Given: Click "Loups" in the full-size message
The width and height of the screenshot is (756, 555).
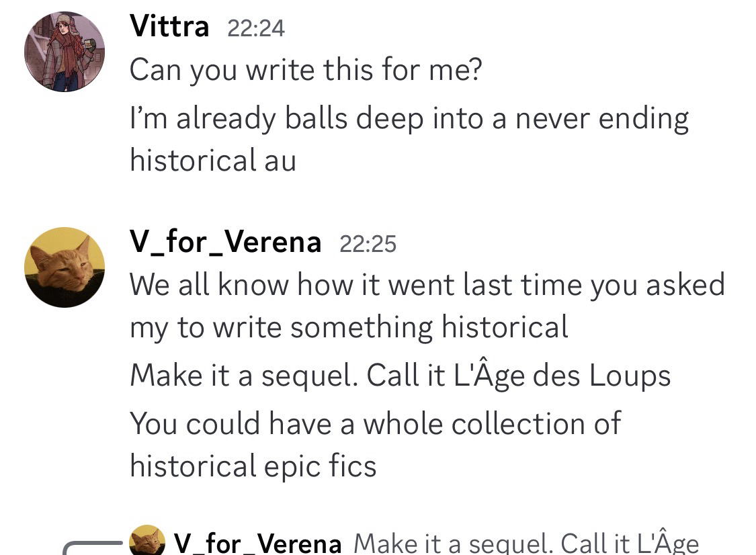Looking at the screenshot, I should pos(630,375).
